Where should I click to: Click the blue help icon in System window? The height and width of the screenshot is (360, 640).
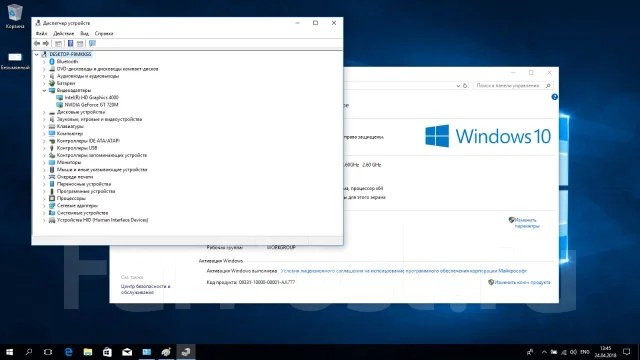[554, 97]
